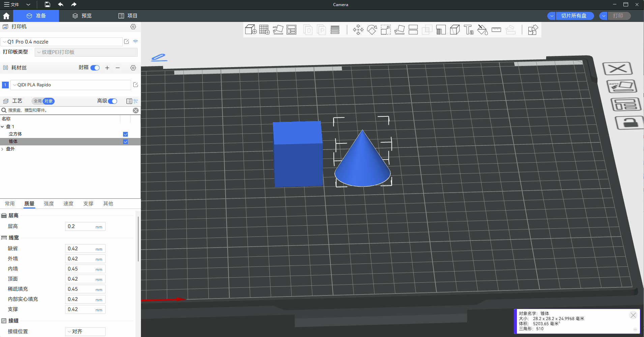Expand the 盘外 tree node
The width and height of the screenshot is (644, 337).
click(3, 149)
